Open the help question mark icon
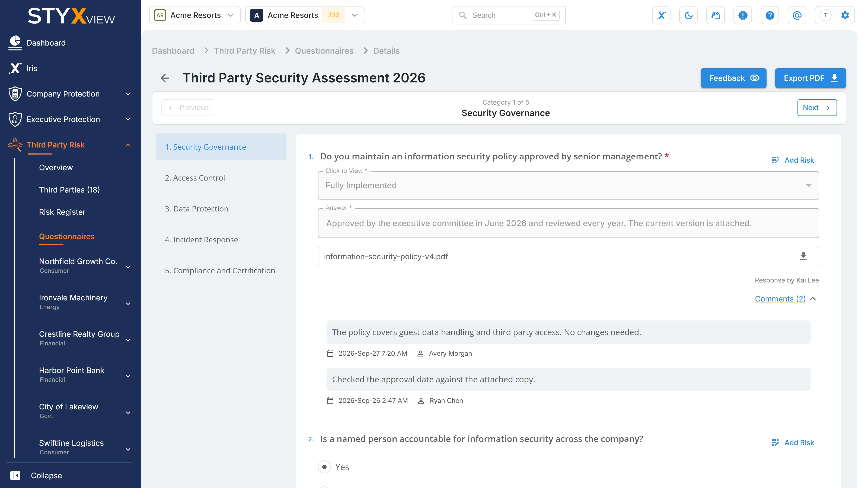Viewport: 868px width, 488px height. coord(770,15)
